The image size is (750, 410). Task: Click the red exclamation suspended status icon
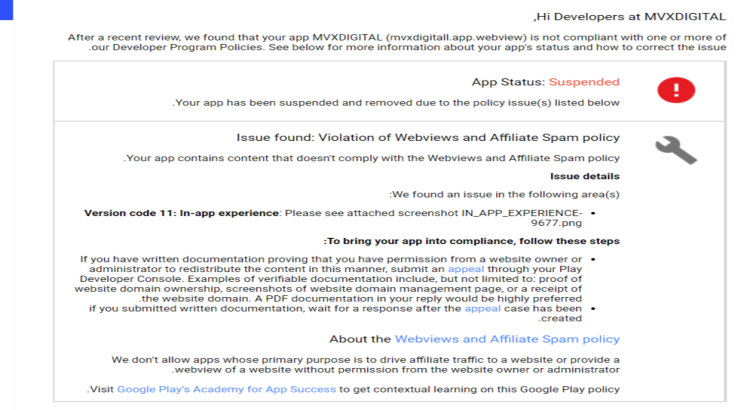click(x=676, y=91)
